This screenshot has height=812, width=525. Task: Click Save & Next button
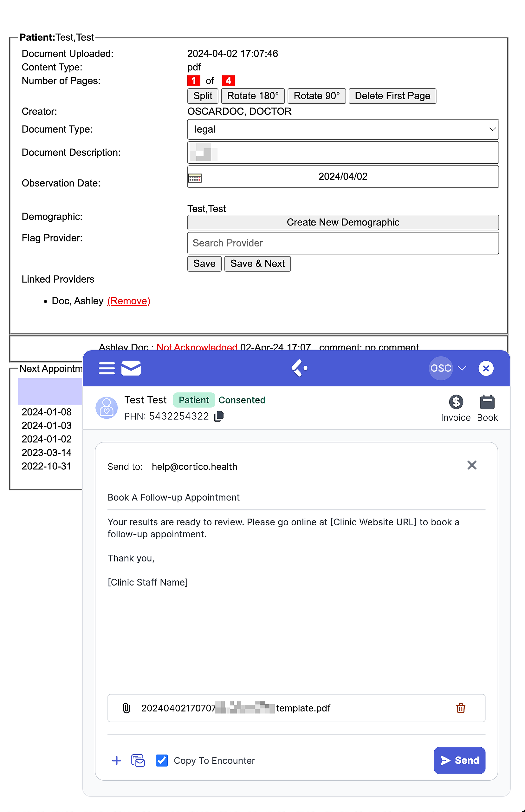coord(257,264)
